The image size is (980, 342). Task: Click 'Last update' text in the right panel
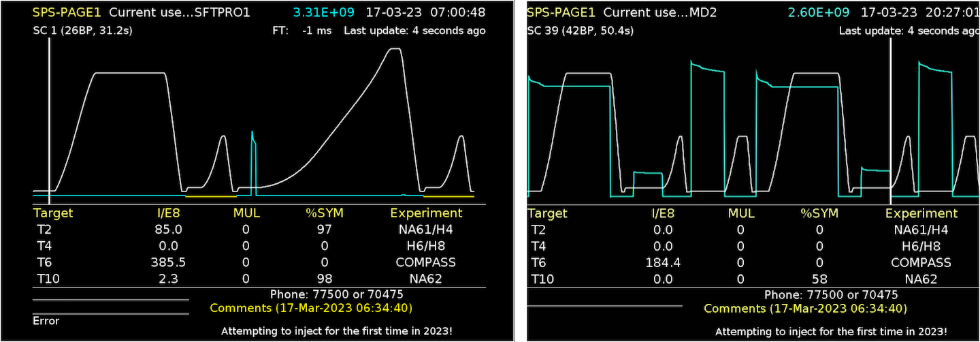pos(909,31)
